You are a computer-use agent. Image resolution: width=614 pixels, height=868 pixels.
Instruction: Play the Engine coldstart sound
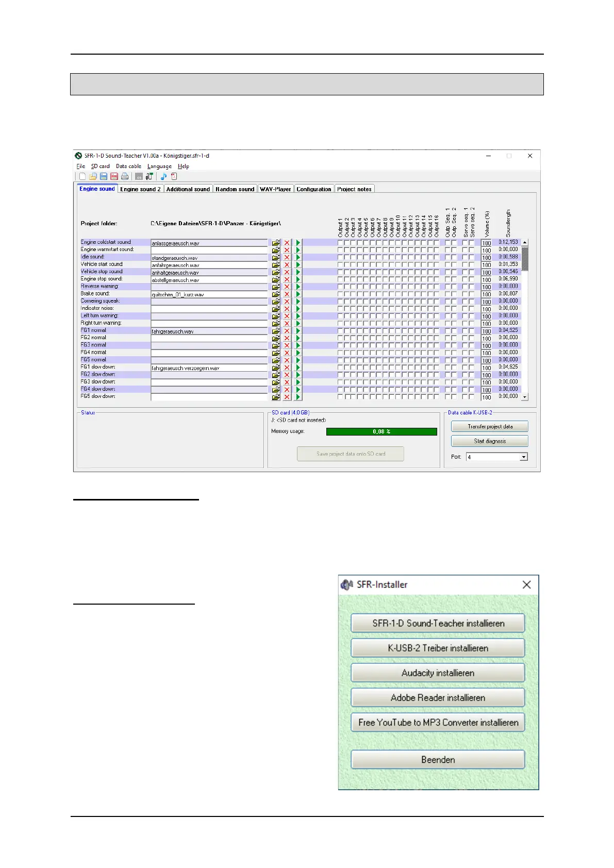pyautogui.click(x=298, y=243)
